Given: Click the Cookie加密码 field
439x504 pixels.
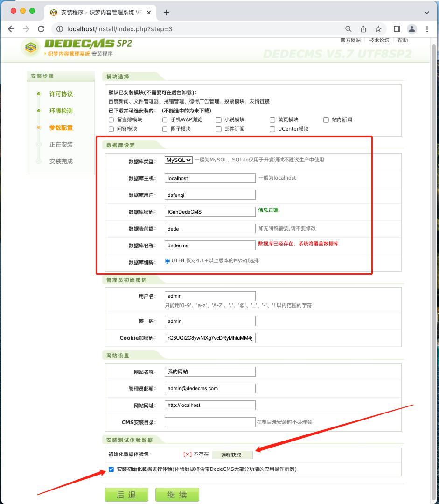Looking at the screenshot, I should (210, 338).
